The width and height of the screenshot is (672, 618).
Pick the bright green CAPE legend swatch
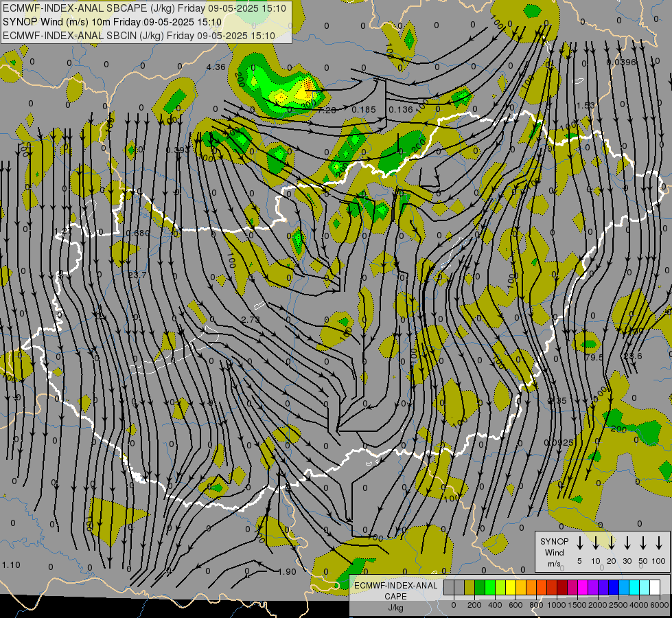490,588
